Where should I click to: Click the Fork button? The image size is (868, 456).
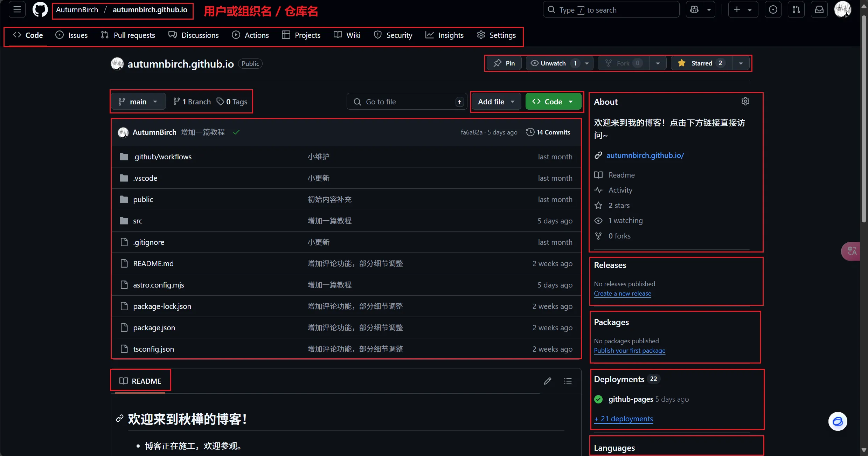(623, 63)
